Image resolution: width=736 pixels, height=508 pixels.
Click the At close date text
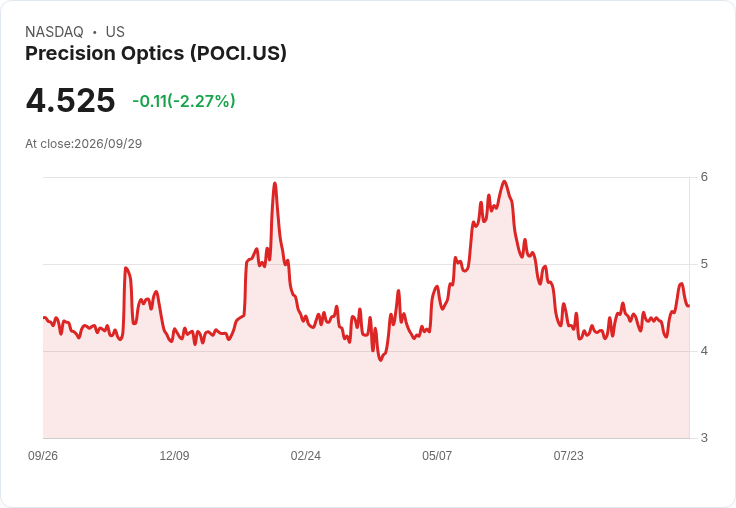click(84, 144)
